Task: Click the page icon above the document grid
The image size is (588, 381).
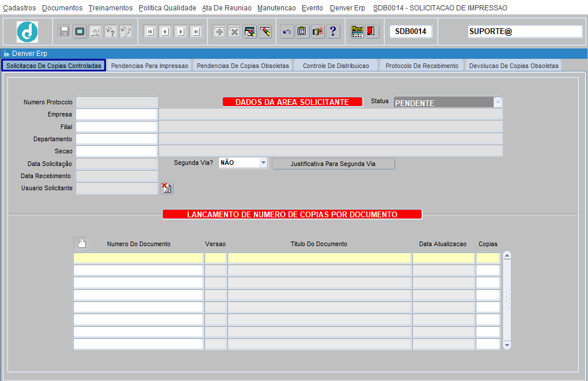Action: coord(81,243)
